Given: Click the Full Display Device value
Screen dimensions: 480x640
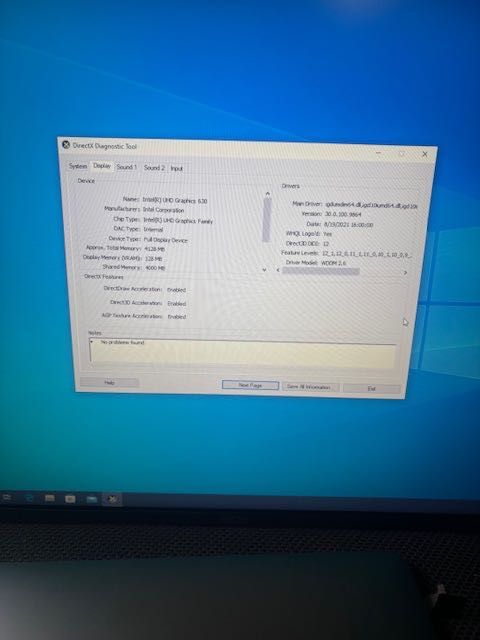Looking at the screenshot, I should 166,240.
